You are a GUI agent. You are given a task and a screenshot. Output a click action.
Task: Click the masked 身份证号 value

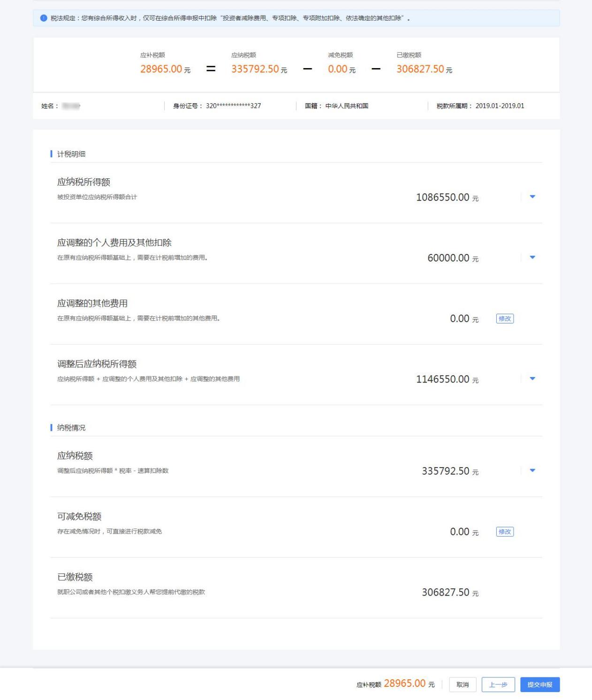233,106
